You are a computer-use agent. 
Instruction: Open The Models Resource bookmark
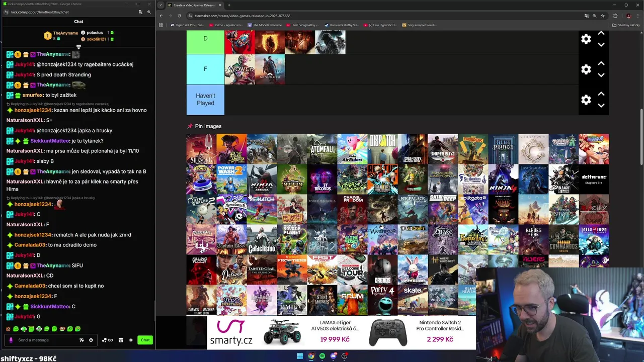click(x=265, y=25)
